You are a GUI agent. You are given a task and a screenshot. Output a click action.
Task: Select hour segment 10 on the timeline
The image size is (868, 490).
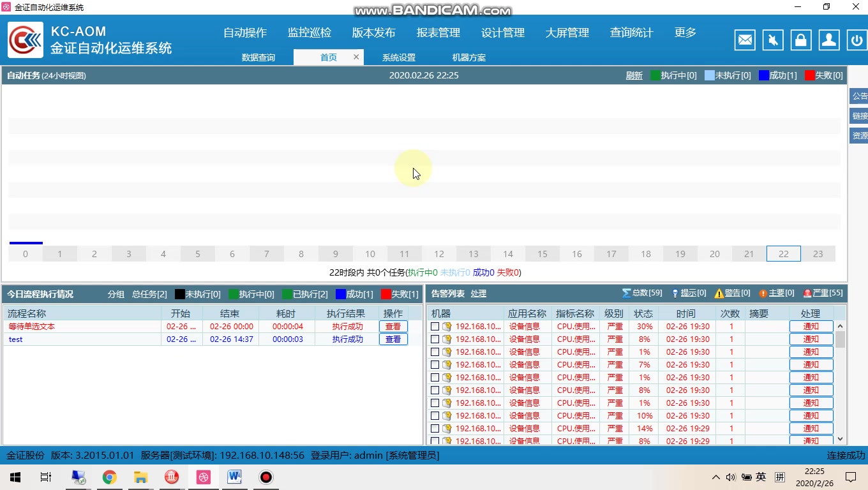(370, 253)
